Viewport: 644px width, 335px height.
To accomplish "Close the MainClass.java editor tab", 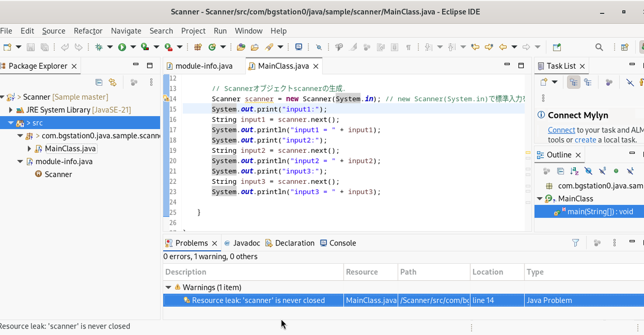I will pyautogui.click(x=316, y=66).
